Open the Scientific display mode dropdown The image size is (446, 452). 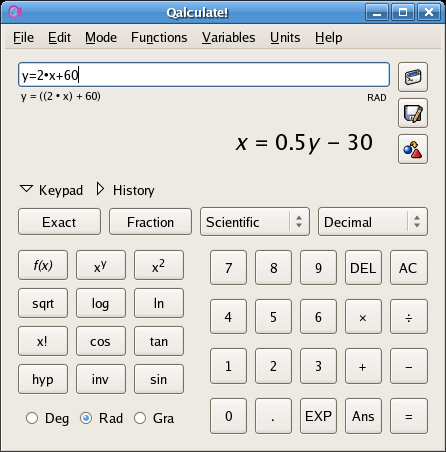tap(255, 222)
